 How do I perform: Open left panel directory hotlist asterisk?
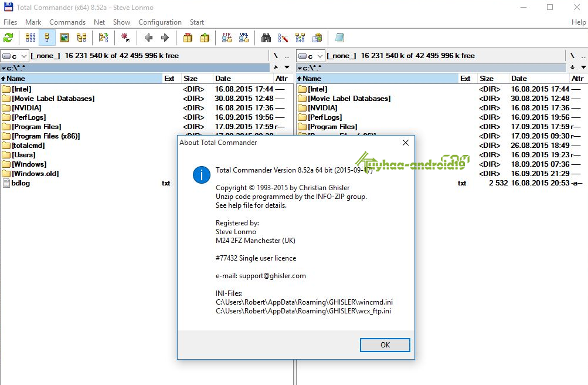coord(276,67)
